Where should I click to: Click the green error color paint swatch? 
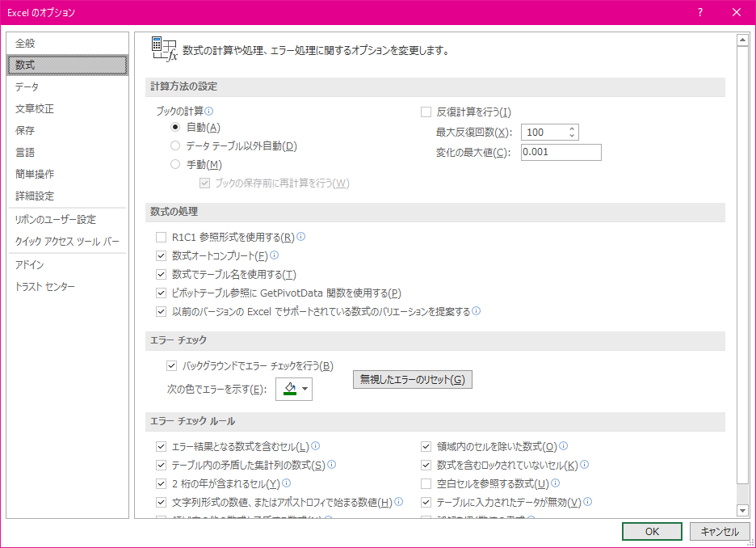click(x=290, y=389)
